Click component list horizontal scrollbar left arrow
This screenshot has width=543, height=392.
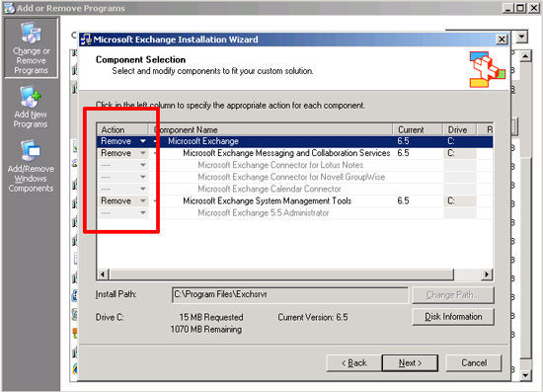click(103, 274)
